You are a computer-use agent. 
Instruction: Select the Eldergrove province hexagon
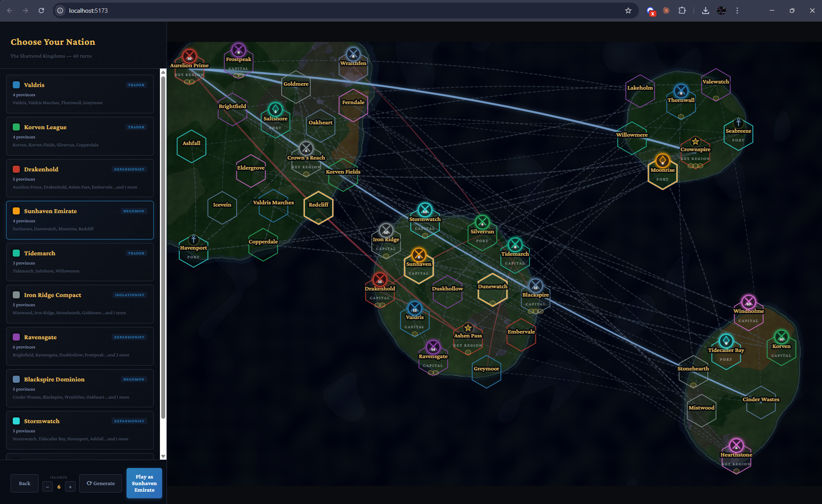coord(251,171)
